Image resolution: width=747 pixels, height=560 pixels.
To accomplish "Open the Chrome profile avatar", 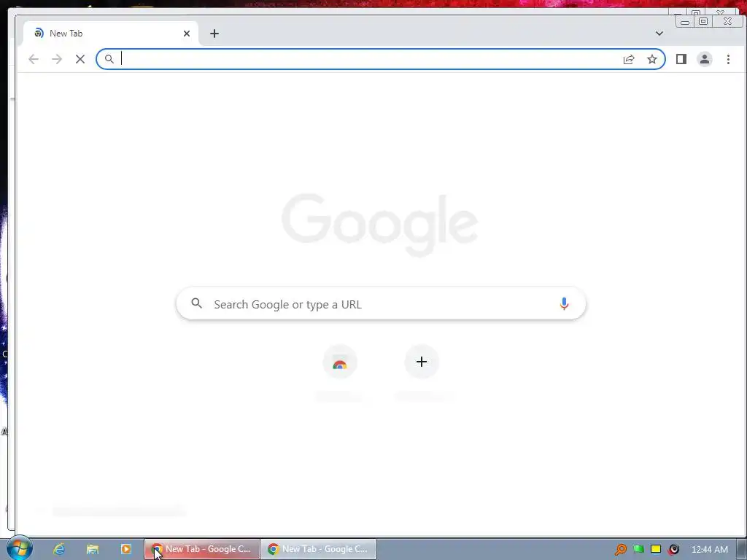I will tap(705, 59).
